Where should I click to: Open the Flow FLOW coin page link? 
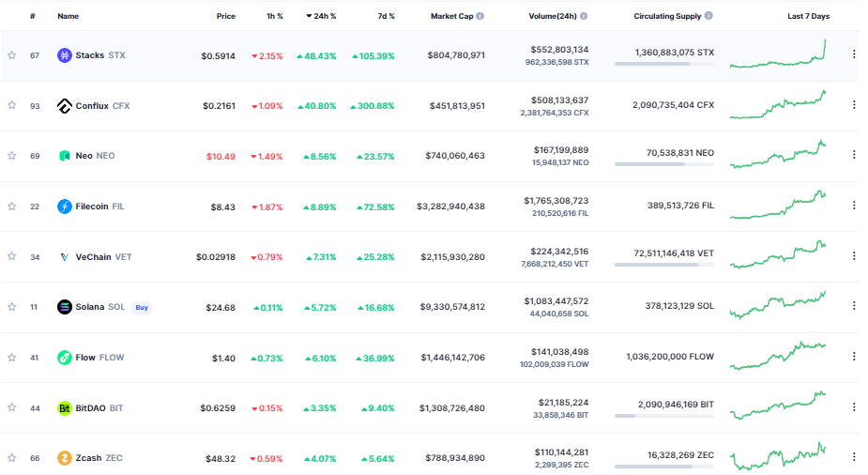click(99, 358)
